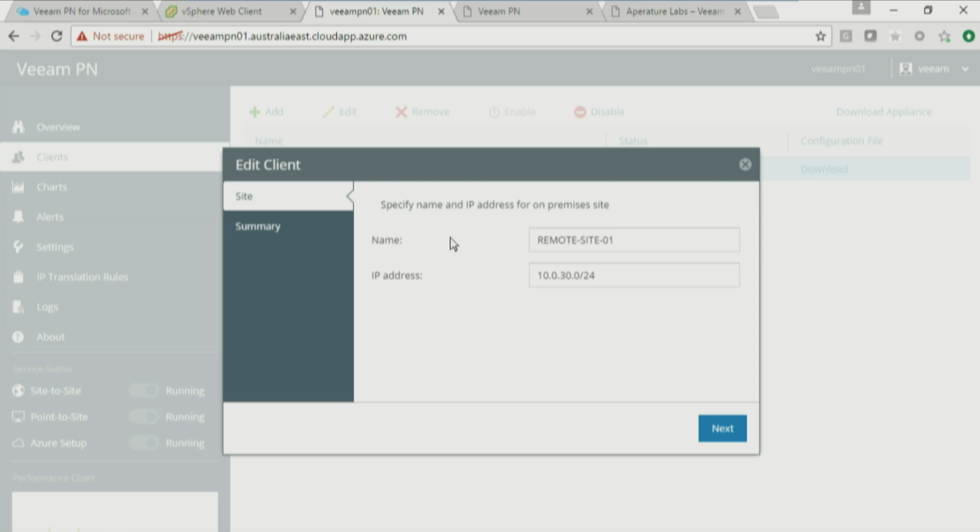980x532 pixels.
Task: Close the vSphere Web Client tab
Action: click(293, 11)
